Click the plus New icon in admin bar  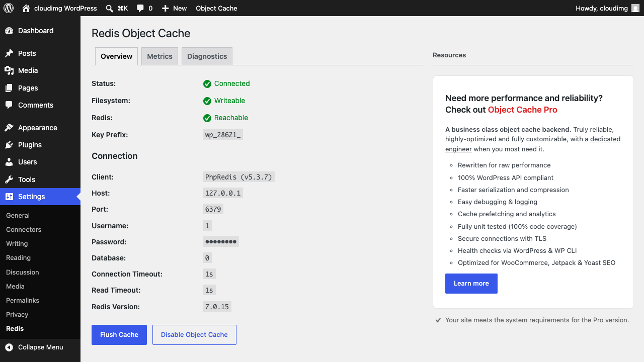[x=166, y=8]
